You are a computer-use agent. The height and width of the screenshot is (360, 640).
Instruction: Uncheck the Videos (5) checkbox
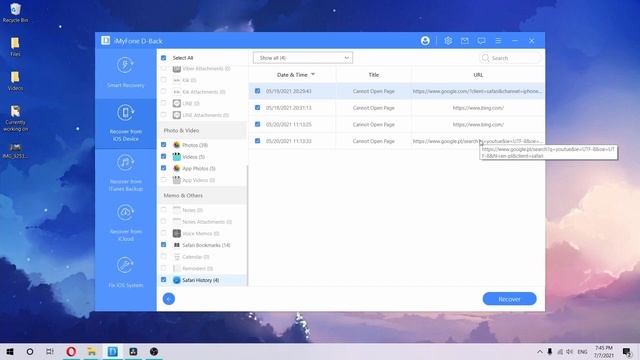(164, 157)
